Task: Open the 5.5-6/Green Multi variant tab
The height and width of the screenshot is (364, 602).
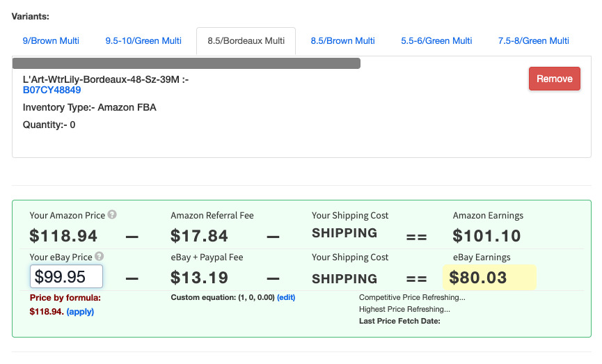Action: (436, 40)
